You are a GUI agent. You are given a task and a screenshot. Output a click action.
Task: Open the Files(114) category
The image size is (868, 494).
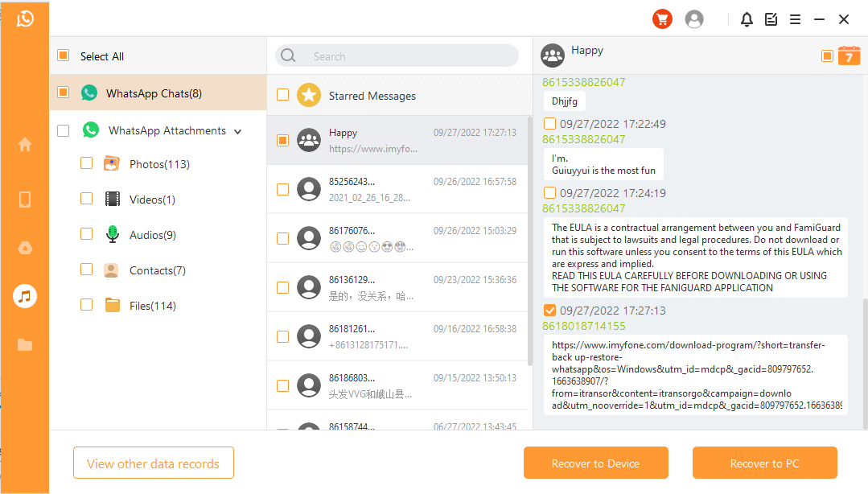(x=152, y=306)
